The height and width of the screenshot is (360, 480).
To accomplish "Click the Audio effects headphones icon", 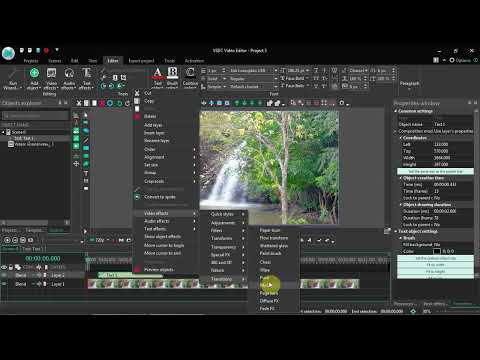I will [x=69, y=73].
